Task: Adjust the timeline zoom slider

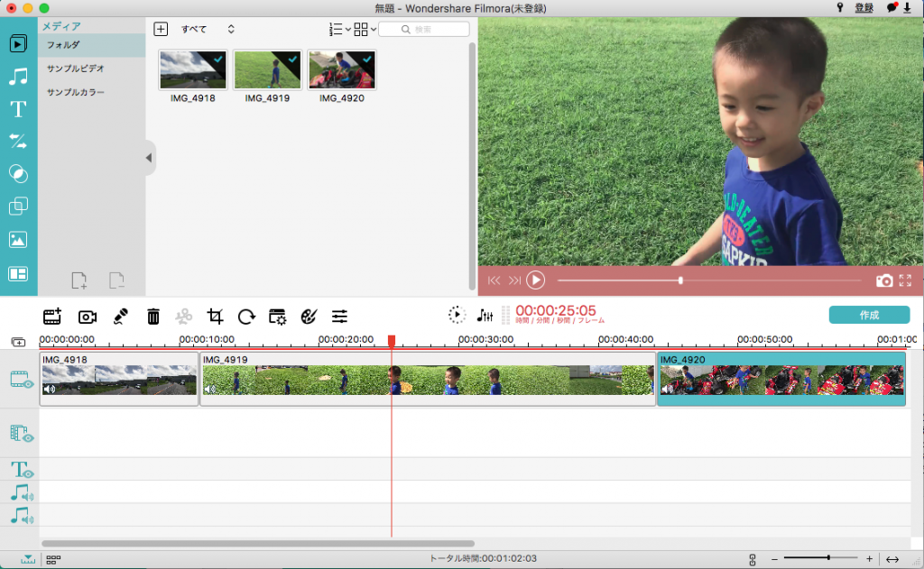Action: 828,558
